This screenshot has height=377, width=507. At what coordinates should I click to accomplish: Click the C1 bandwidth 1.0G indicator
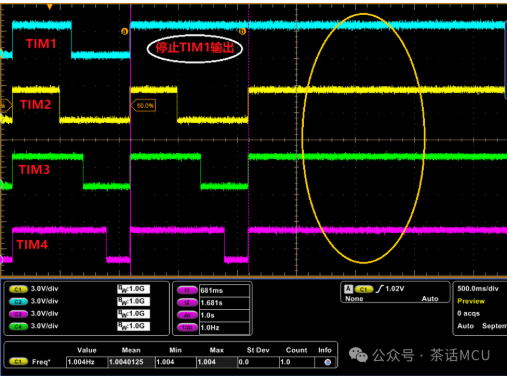pyautogui.click(x=133, y=289)
